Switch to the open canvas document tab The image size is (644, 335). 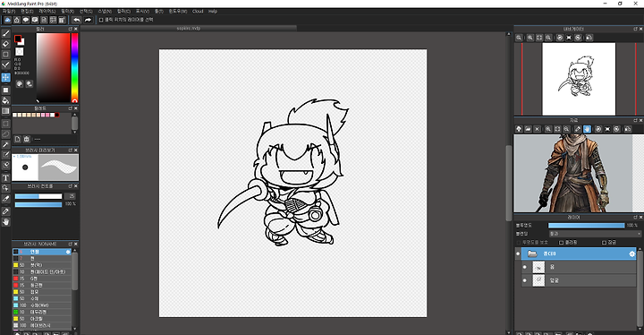[189, 29]
